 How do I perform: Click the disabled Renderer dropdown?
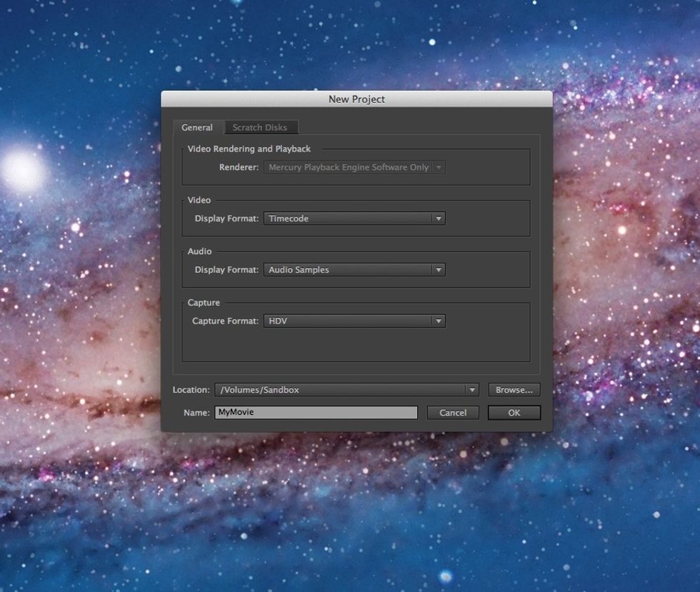click(354, 167)
